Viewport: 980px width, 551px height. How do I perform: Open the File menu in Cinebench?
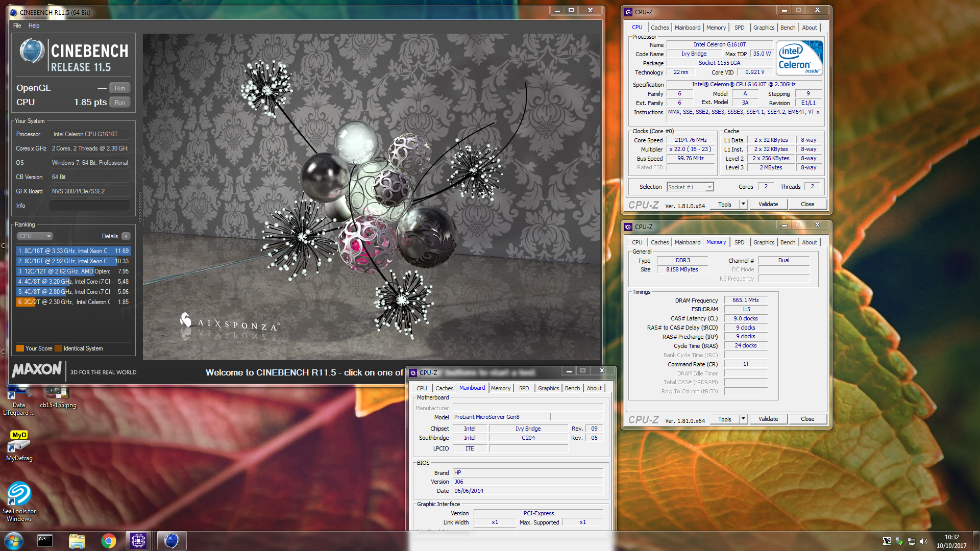17,26
